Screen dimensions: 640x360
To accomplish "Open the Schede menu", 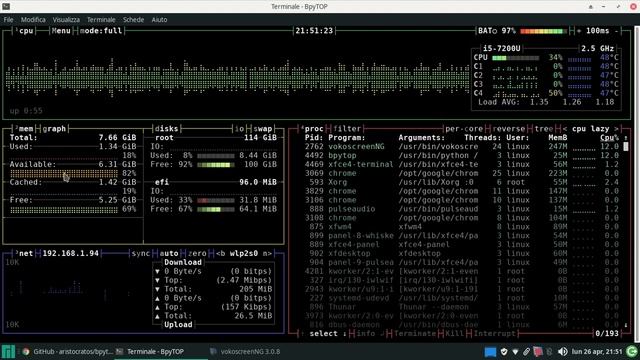I will pyautogui.click(x=133, y=20).
